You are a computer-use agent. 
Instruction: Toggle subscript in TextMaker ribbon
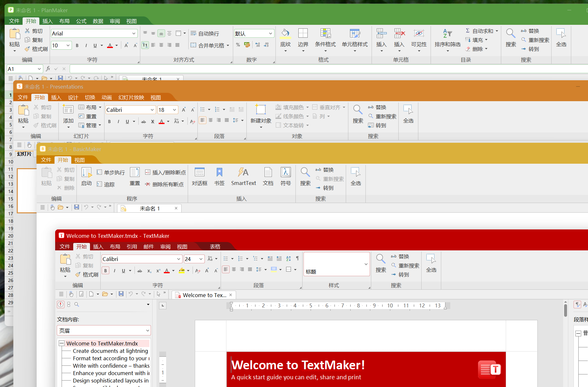pos(149,271)
